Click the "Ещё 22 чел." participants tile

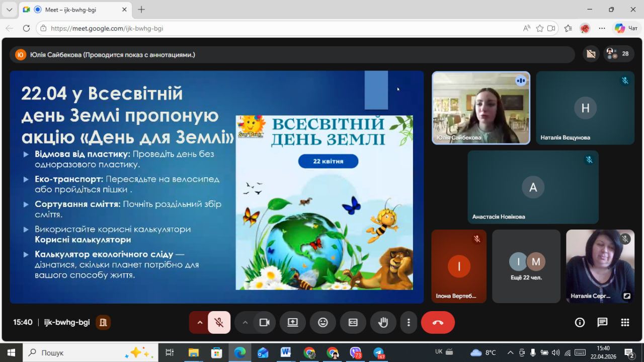pos(526,266)
